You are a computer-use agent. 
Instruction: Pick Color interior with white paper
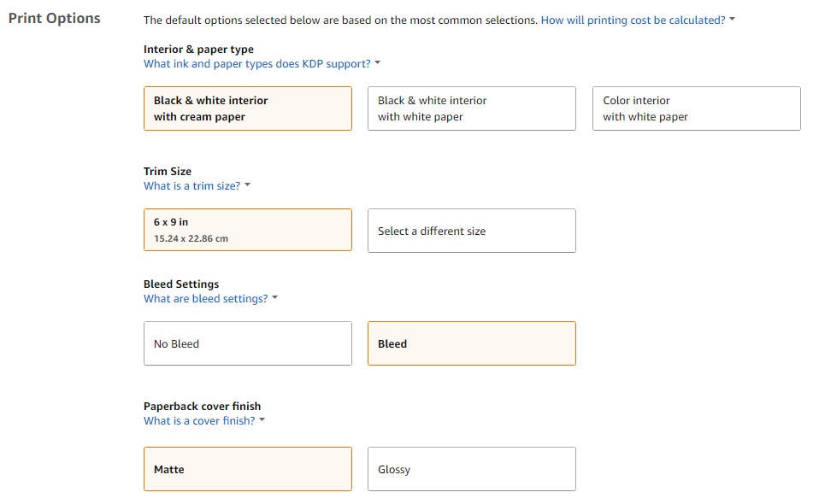(x=696, y=108)
